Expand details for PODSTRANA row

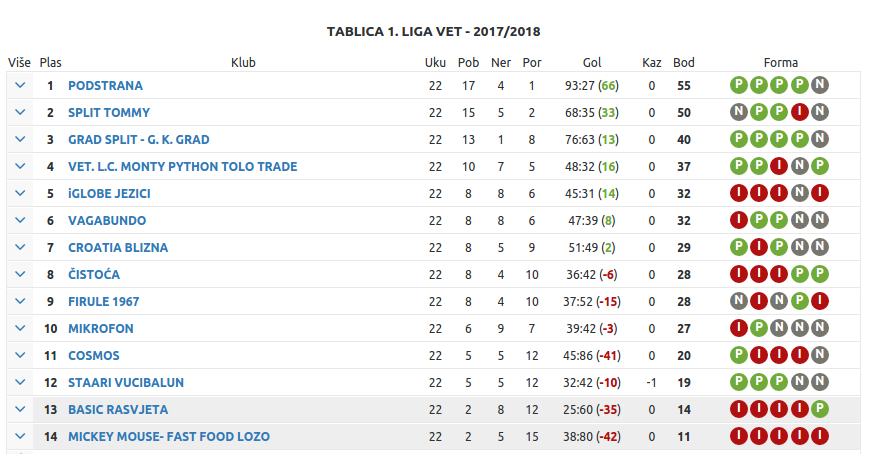tap(20, 86)
